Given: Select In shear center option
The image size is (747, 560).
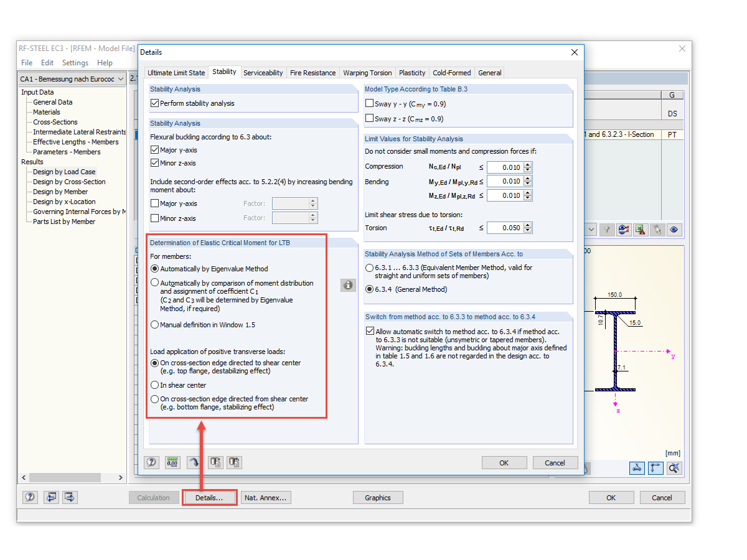Looking at the screenshot, I should (155, 385).
